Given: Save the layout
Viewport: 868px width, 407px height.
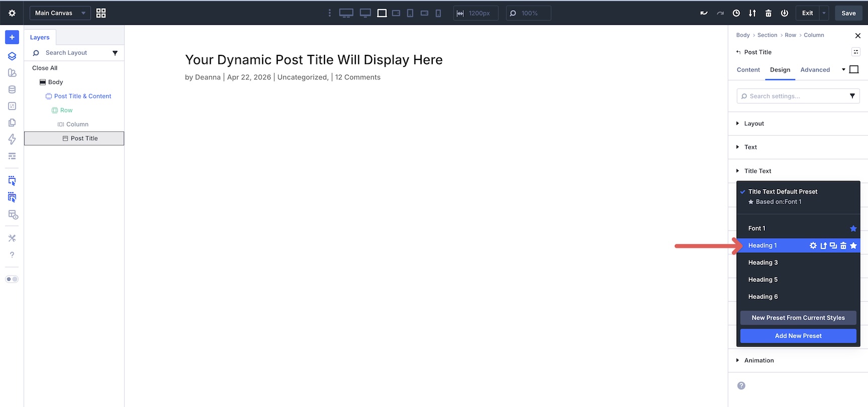Looking at the screenshot, I should point(848,13).
